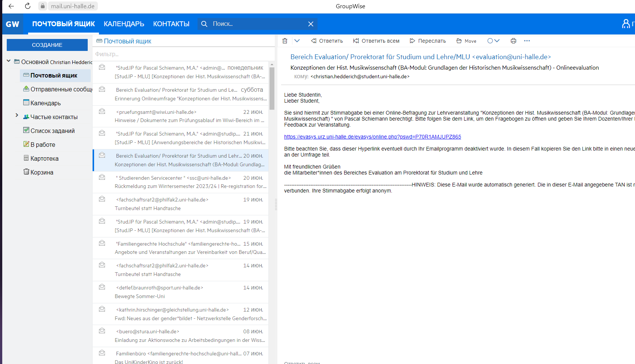Select Почтовый ящик folder in sidebar
This screenshot has width=635, height=364.
click(55, 75)
